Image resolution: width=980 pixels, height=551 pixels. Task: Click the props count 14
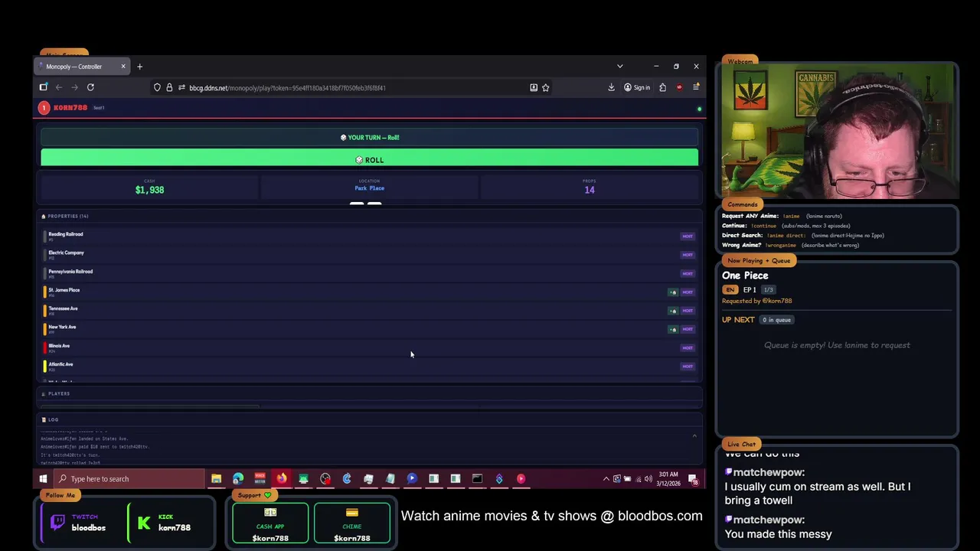[590, 190]
